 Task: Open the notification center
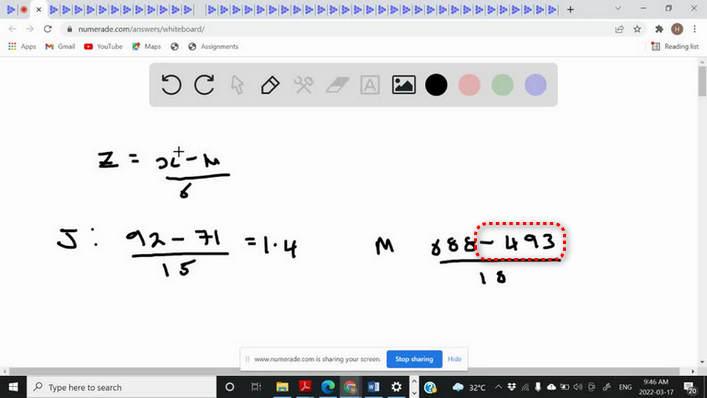click(x=689, y=387)
